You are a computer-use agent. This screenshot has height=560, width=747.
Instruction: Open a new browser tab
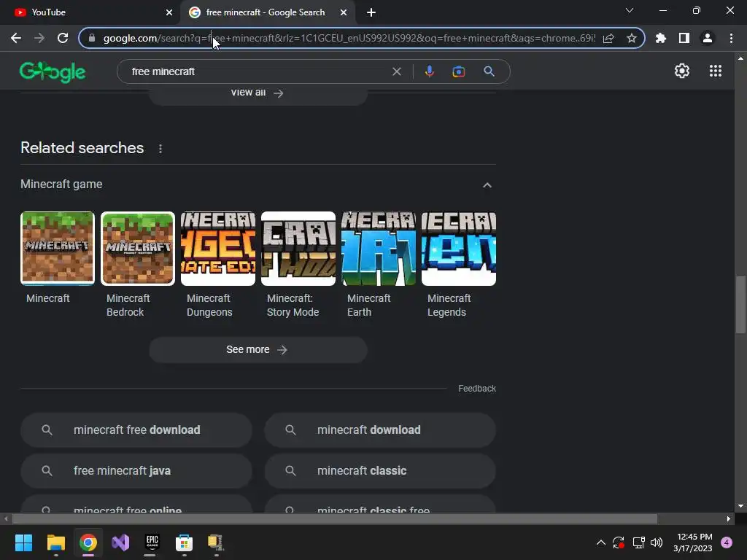(x=371, y=12)
